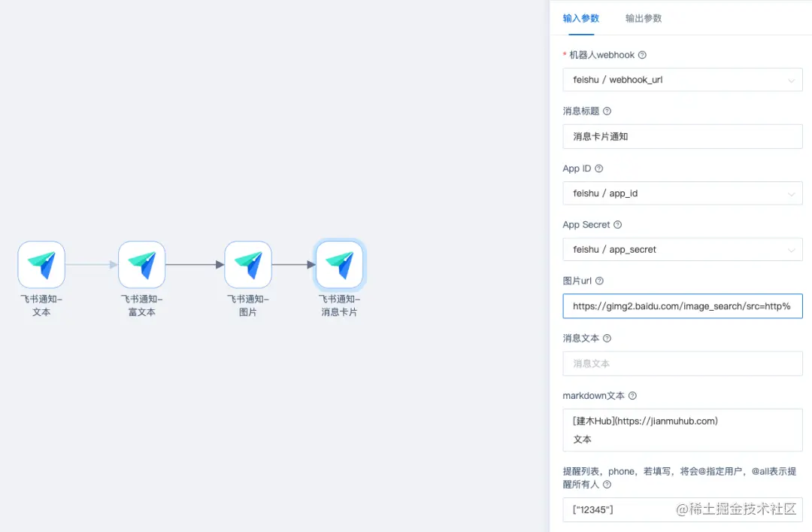
Task: Click the 消息文本 field label
Action: [581, 338]
